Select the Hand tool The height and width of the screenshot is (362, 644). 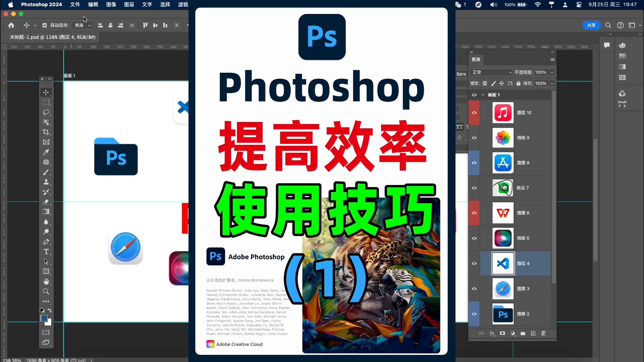[46, 282]
